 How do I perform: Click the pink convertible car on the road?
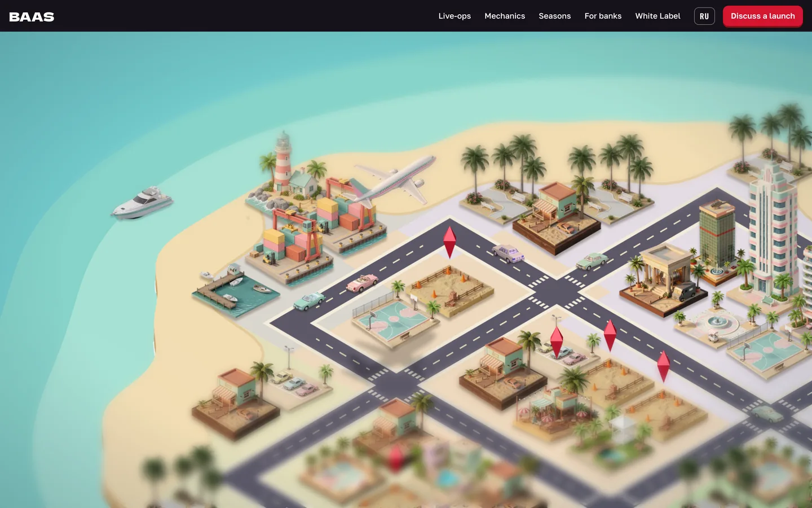click(x=362, y=282)
